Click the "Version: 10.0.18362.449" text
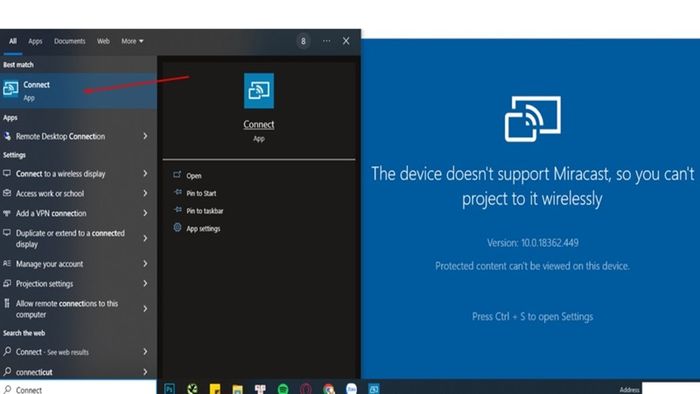The width and height of the screenshot is (700, 394). click(533, 243)
